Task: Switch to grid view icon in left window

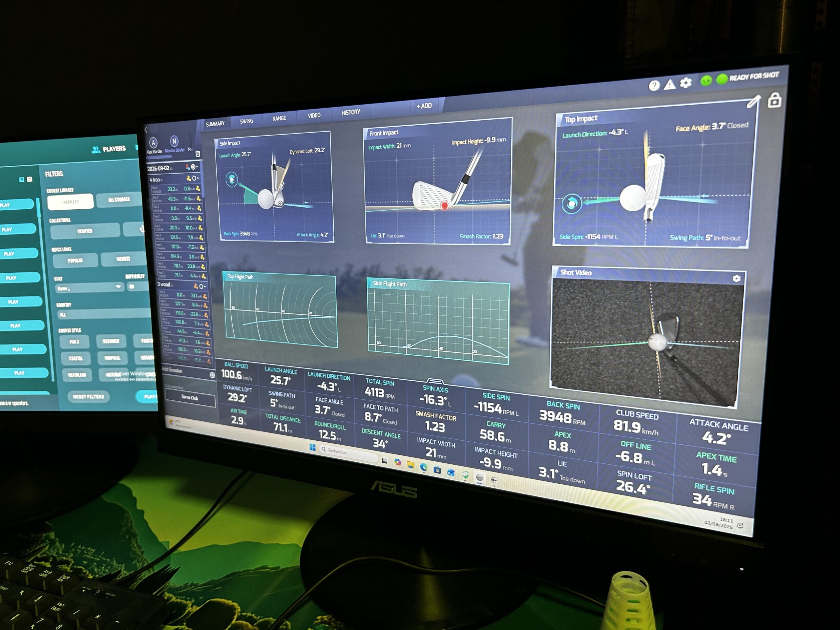Action: (x=30, y=179)
